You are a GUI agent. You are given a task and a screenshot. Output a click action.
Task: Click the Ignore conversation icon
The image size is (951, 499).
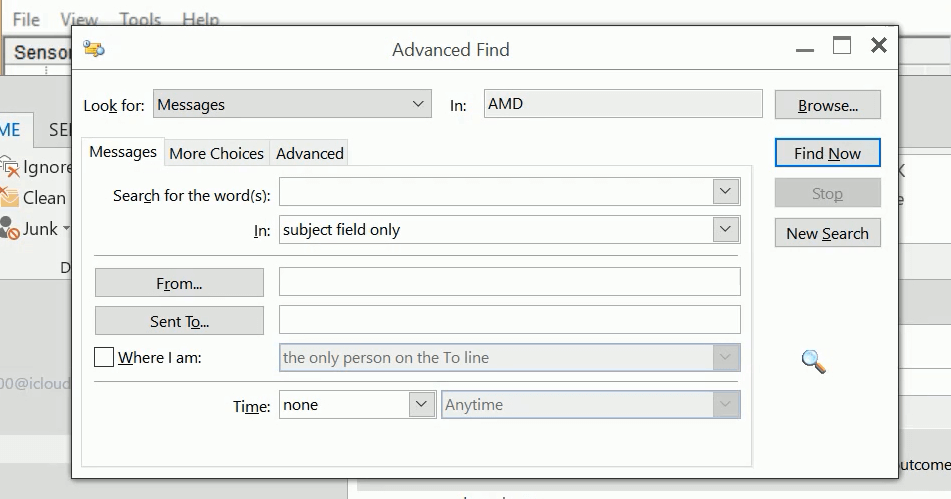point(10,167)
